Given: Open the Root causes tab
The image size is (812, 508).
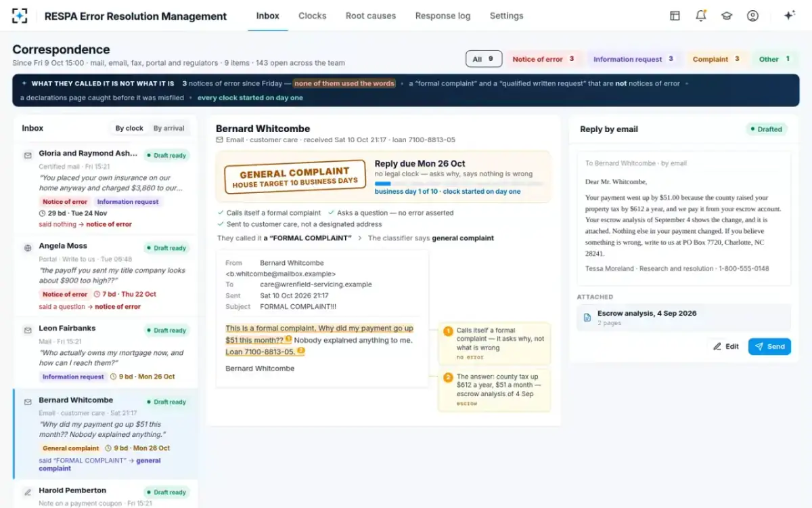Looking at the screenshot, I should click(371, 16).
